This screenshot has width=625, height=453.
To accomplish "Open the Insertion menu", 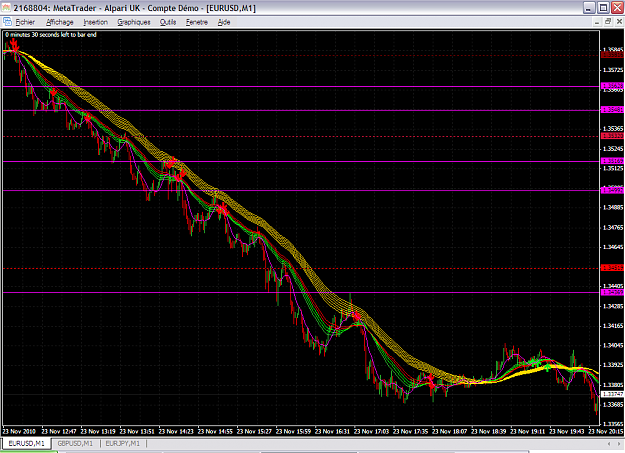I will coord(96,22).
